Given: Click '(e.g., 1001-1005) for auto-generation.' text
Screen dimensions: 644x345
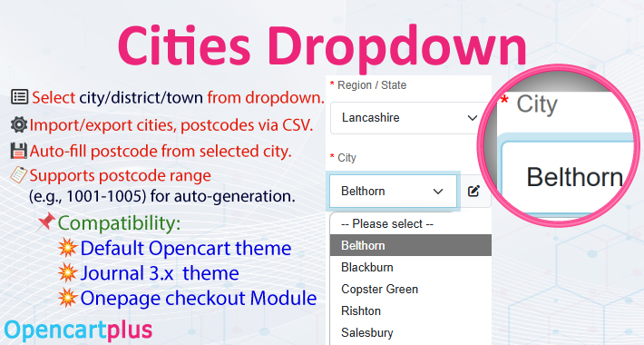Looking at the screenshot, I should tap(161, 196).
